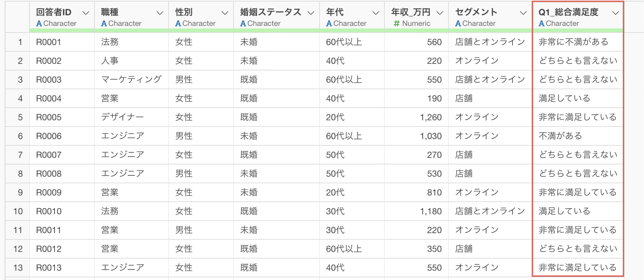
Task: Expand the 性別 column menu chevron
Action: 225,13
